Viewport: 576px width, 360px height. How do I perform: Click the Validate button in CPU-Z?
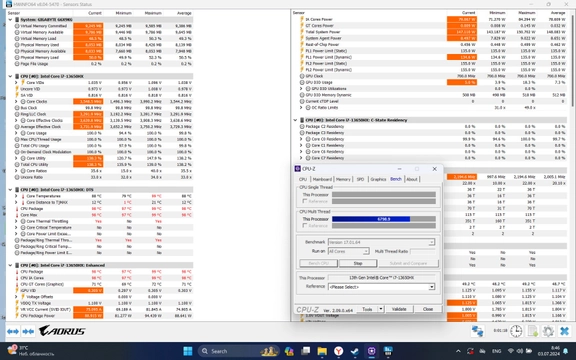pos(399,309)
